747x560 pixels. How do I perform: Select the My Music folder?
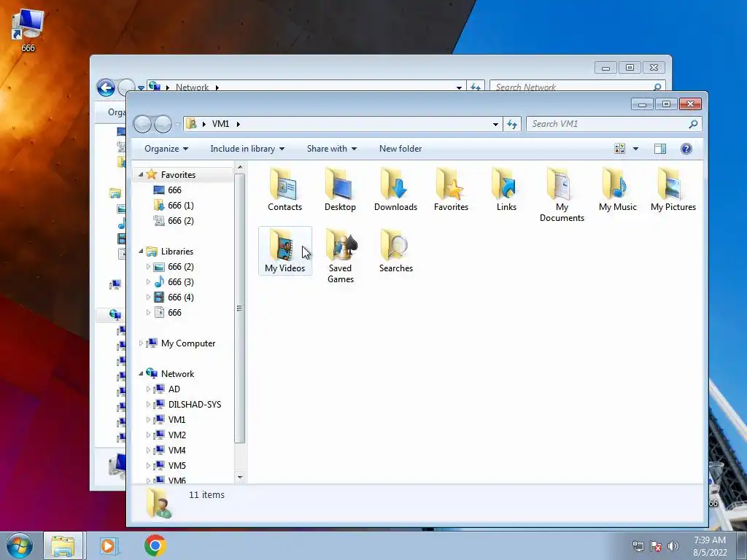[x=617, y=190]
